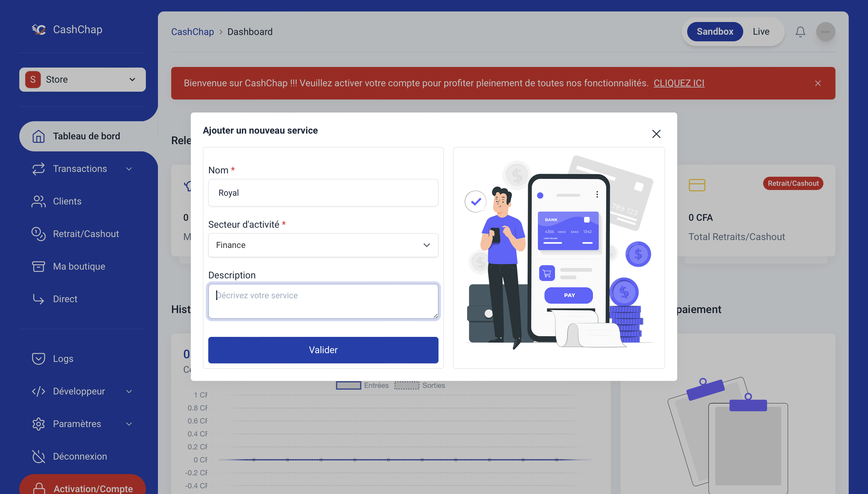Click the CashChap logo icon
The height and width of the screenshot is (494, 868).
(39, 30)
